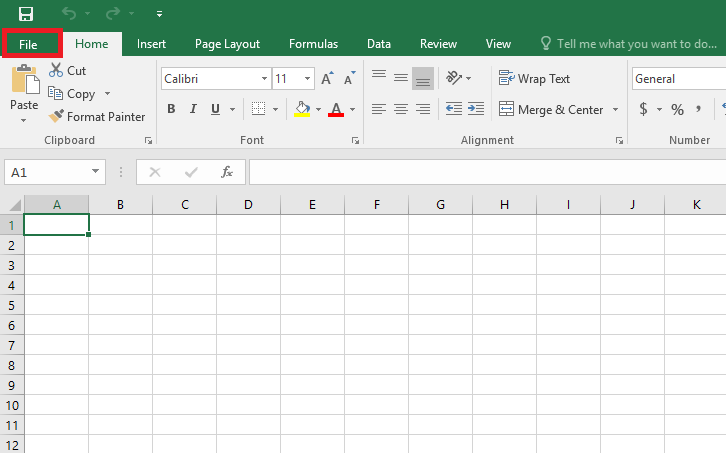The width and height of the screenshot is (726, 453).
Task: Expand the Underline style arrow
Action: point(232,109)
